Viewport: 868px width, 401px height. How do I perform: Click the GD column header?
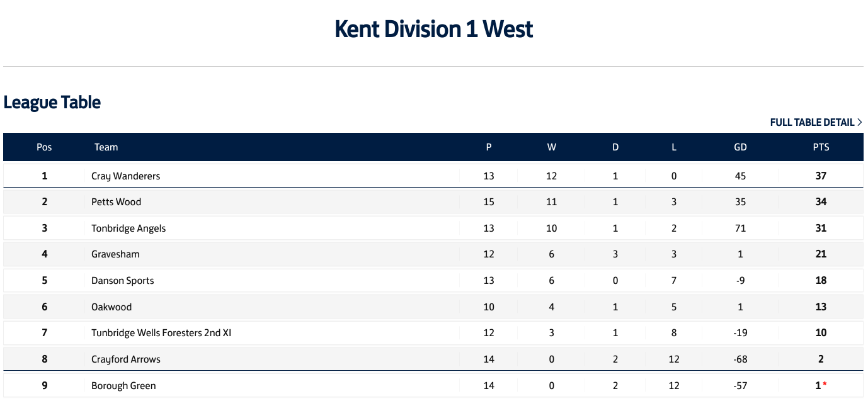coord(740,147)
